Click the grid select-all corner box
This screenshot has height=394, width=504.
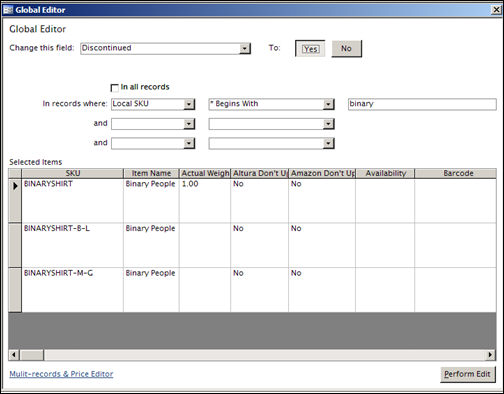click(15, 173)
